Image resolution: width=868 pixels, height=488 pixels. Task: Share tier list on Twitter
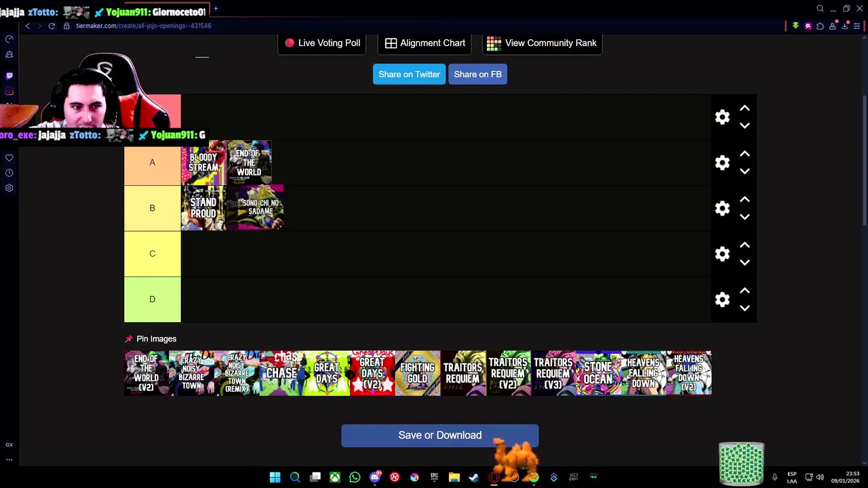pyautogui.click(x=409, y=74)
